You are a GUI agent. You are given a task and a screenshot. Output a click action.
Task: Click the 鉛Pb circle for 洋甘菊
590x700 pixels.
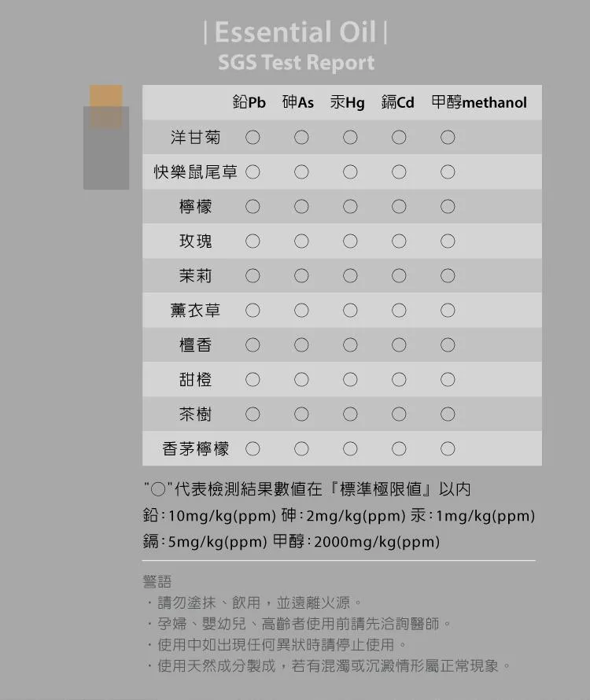[x=253, y=138]
